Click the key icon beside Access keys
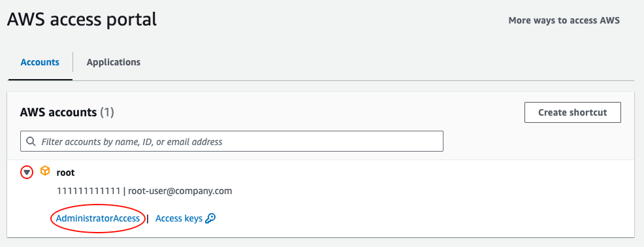Screen dimensions: 644x247 [210, 219]
